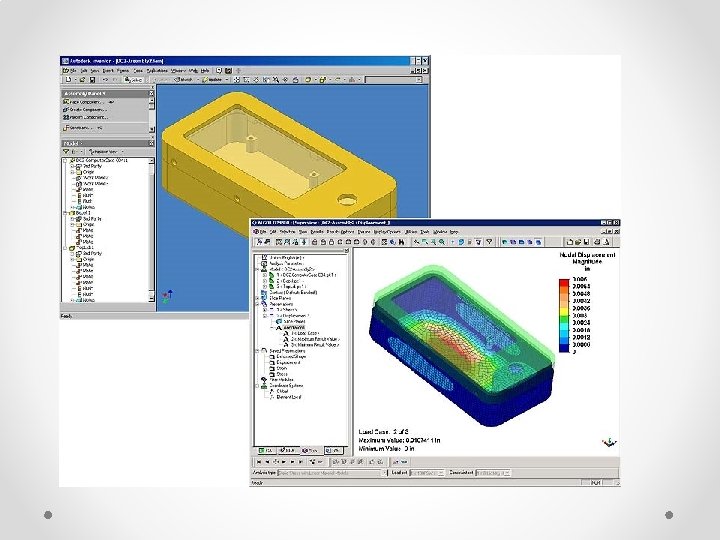Collapse the top assembly node in Inventor tree
The height and width of the screenshot is (540, 720).
click(65, 160)
